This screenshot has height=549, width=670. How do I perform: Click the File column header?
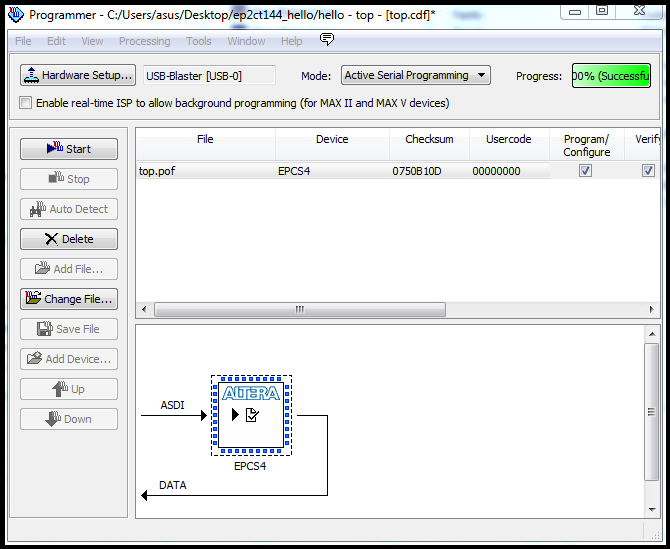206,144
